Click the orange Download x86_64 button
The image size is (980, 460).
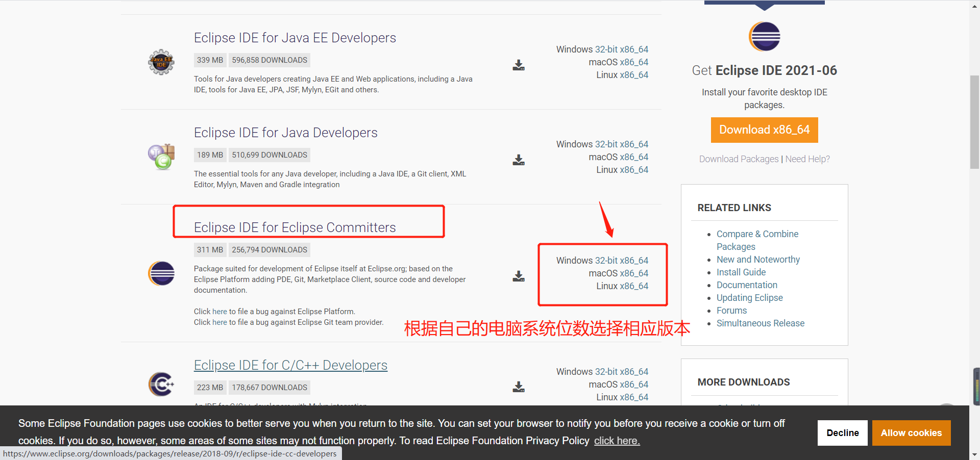(764, 130)
